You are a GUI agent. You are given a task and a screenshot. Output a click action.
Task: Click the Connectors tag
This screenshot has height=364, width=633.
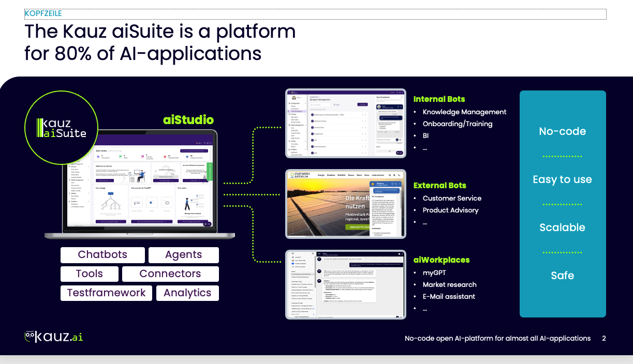click(x=170, y=274)
